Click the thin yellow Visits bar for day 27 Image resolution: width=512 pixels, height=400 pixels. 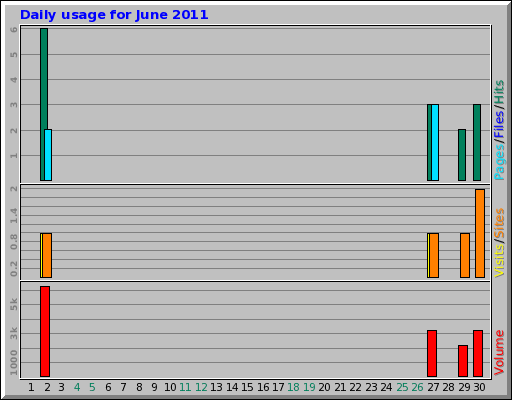point(428,255)
